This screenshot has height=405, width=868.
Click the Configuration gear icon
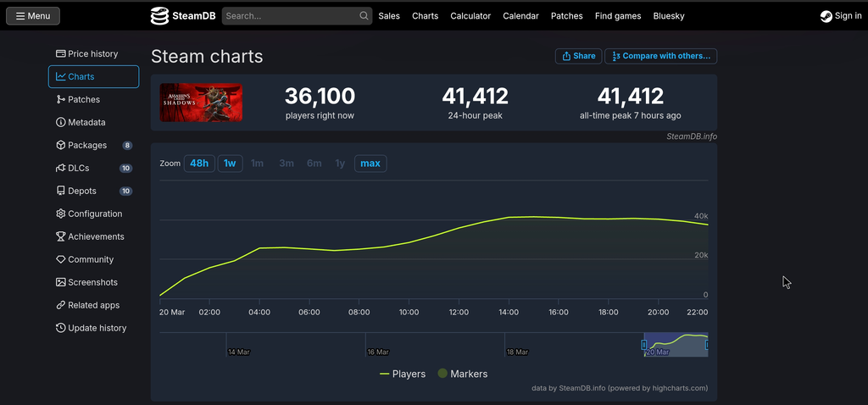click(61, 214)
